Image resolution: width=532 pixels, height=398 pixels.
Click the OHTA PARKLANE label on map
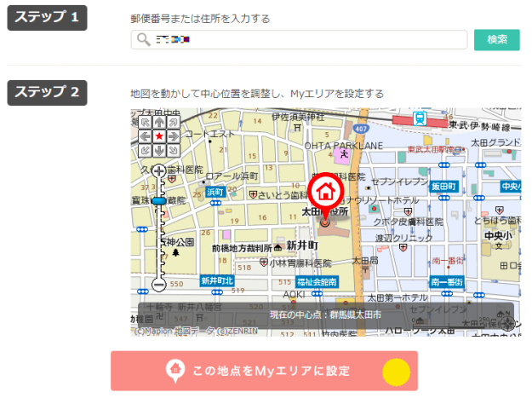(x=344, y=146)
